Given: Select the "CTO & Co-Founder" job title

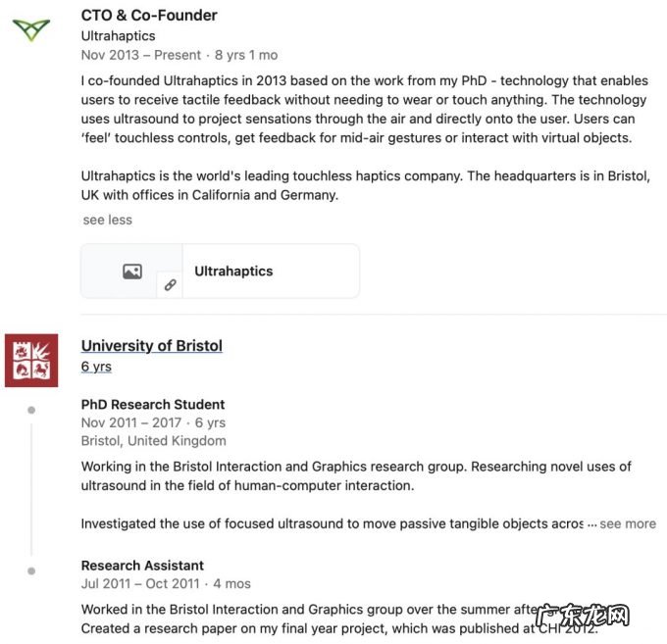Looking at the screenshot, I should [149, 15].
